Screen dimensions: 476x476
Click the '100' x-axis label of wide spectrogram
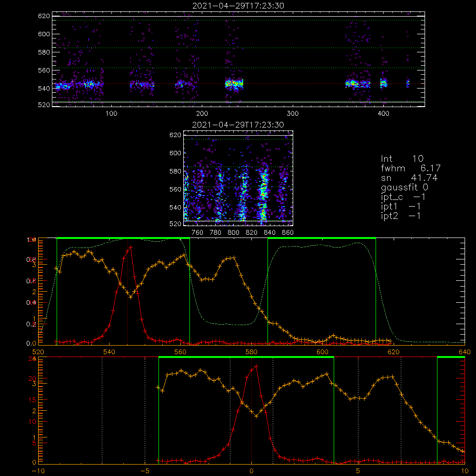[111, 114]
